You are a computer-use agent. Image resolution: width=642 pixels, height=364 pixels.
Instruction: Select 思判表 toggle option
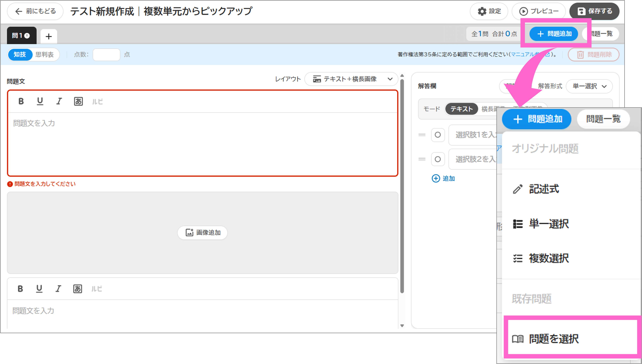coord(44,54)
